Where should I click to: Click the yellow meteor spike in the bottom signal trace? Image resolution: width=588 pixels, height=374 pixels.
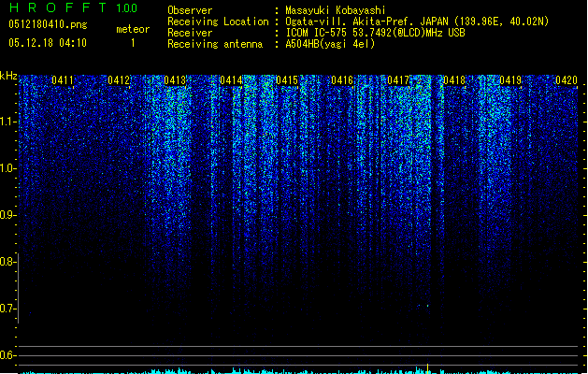(427, 368)
